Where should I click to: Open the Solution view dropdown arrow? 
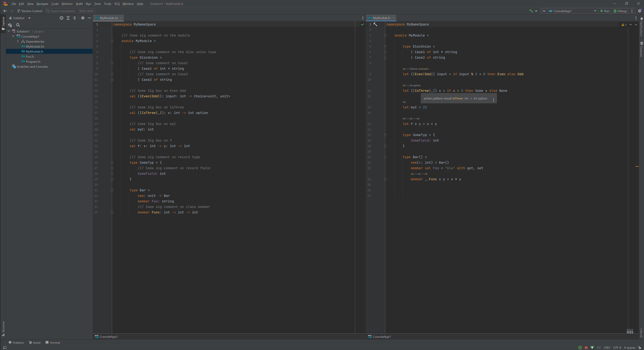(29, 18)
